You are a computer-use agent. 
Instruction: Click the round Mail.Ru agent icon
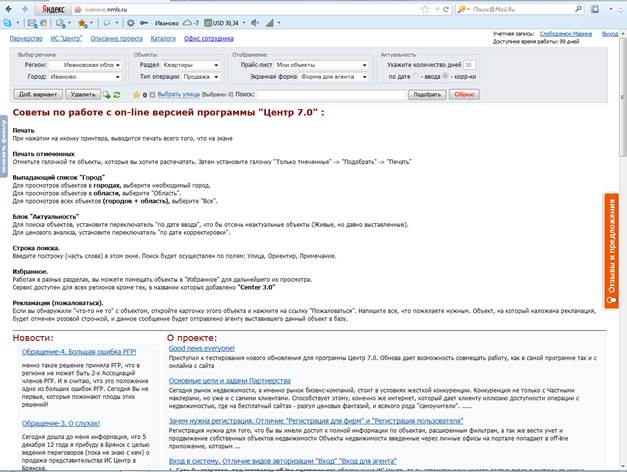[43, 23]
